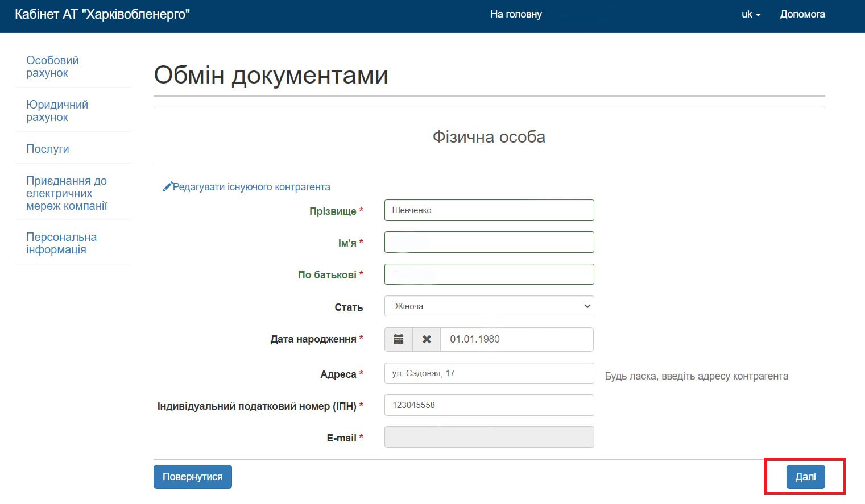
Task: Select Особовий рахунок in sidebar
Action: (x=52, y=66)
